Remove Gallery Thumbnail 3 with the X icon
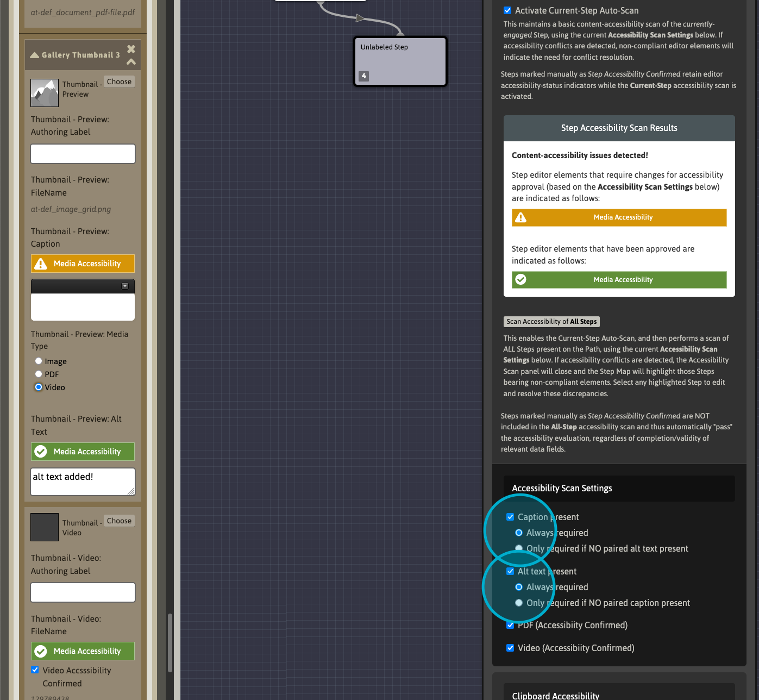 [131, 49]
